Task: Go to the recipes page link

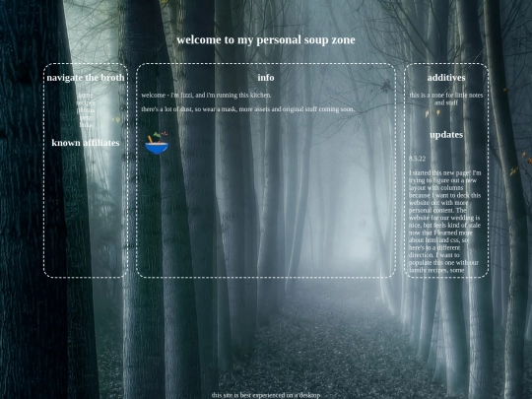Action: [x=86, y=102]
